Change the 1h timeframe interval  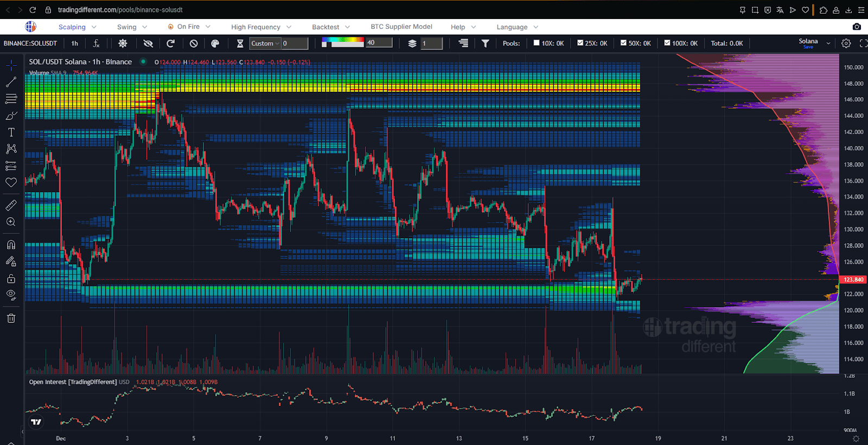click(x=75, y=43)
